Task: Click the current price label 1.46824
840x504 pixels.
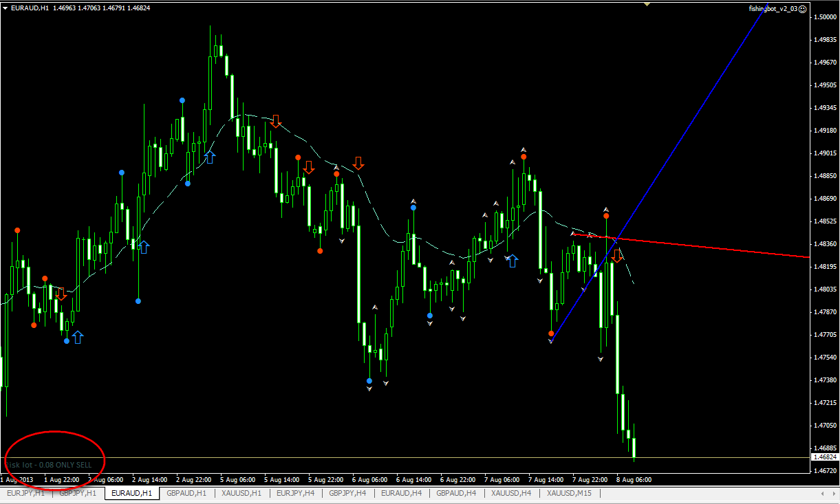Action: click(825, 457)
